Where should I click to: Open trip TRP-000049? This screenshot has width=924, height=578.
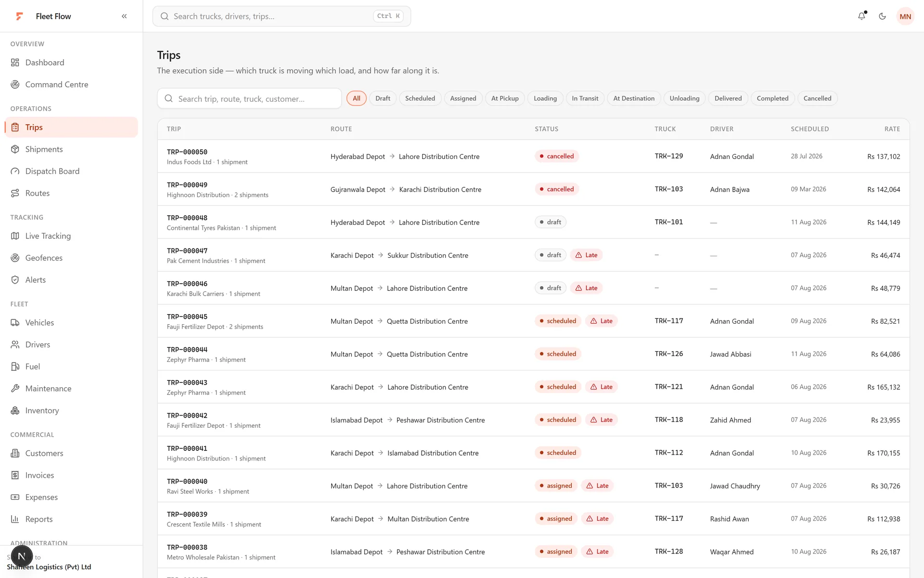point(187,185)
